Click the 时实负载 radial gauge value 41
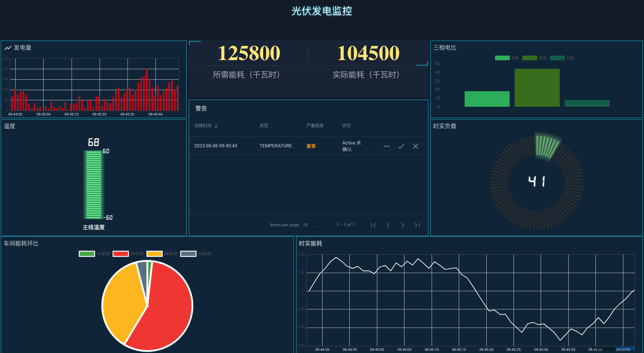Viewport: 644px width, 353px height. [536, 181]
